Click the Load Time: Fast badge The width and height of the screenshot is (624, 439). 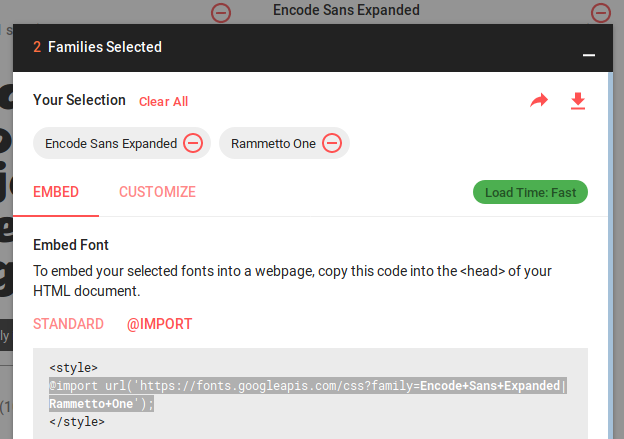click(x=530, y=192)
